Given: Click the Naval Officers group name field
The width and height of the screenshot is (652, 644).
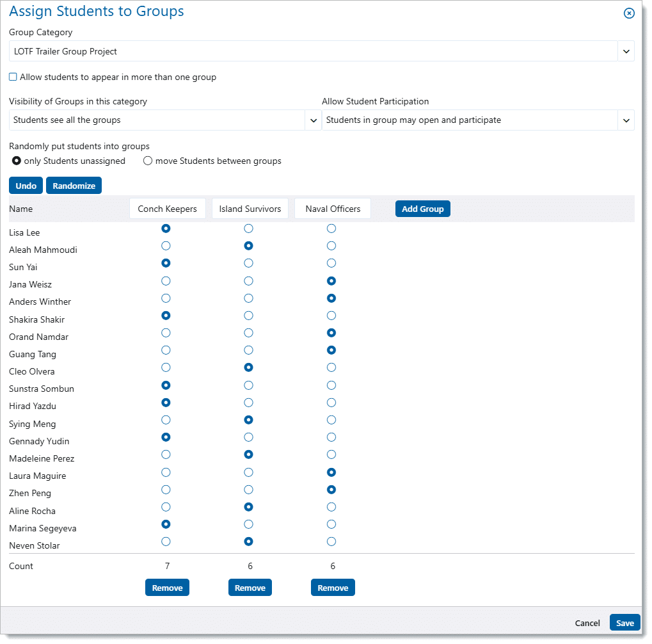Looking at the screenshot, I should (333, 209).
